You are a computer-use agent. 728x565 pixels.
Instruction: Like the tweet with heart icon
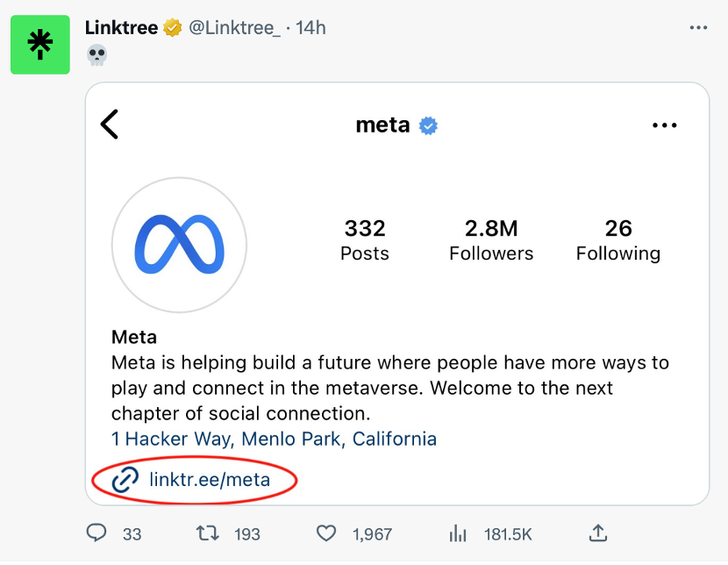pos(326,533)
